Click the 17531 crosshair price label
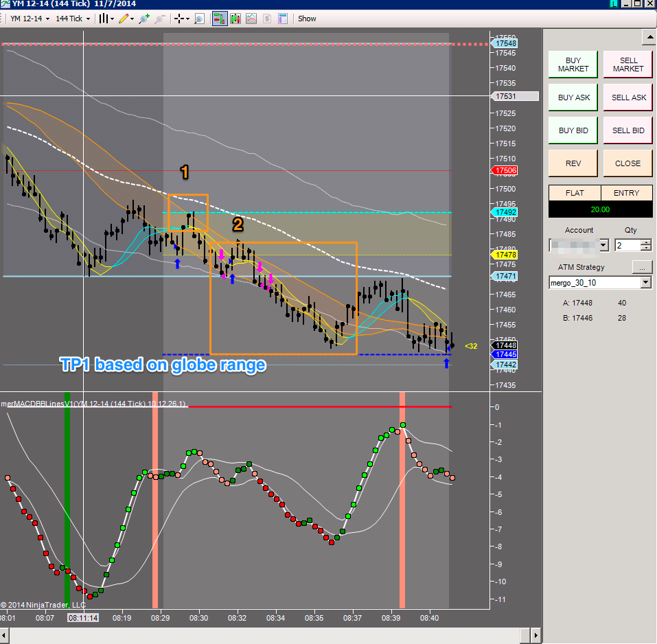The height and width of the screenshot is (644, 657). pos(514,96)
